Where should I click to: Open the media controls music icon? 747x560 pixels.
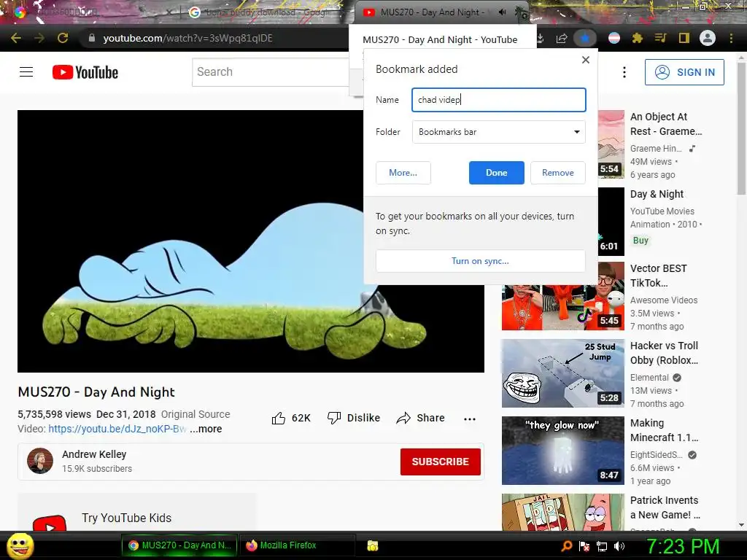660,38
